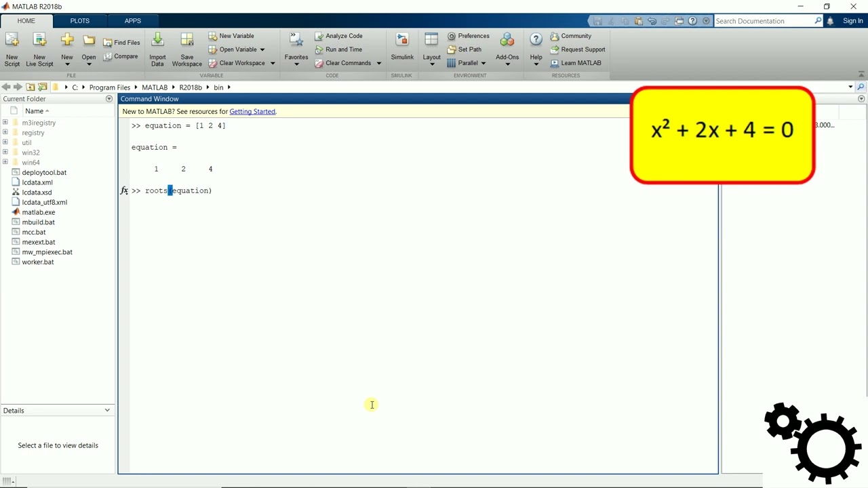Click the fx function browser icon
Viewport: 868px width, 488px height.
[x=124, y=191]
